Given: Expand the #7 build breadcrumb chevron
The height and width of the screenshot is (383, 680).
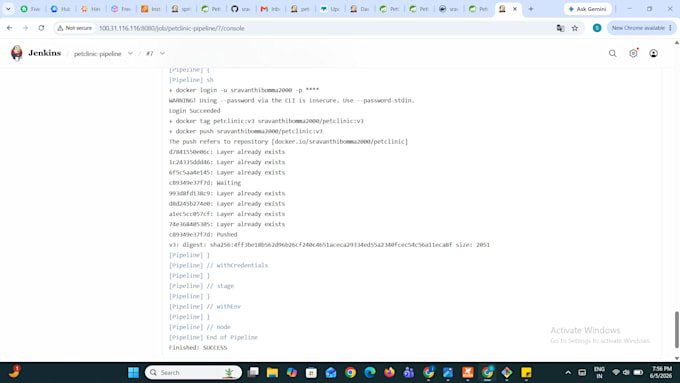Looking at the screenshot, I should coord(162,53).
